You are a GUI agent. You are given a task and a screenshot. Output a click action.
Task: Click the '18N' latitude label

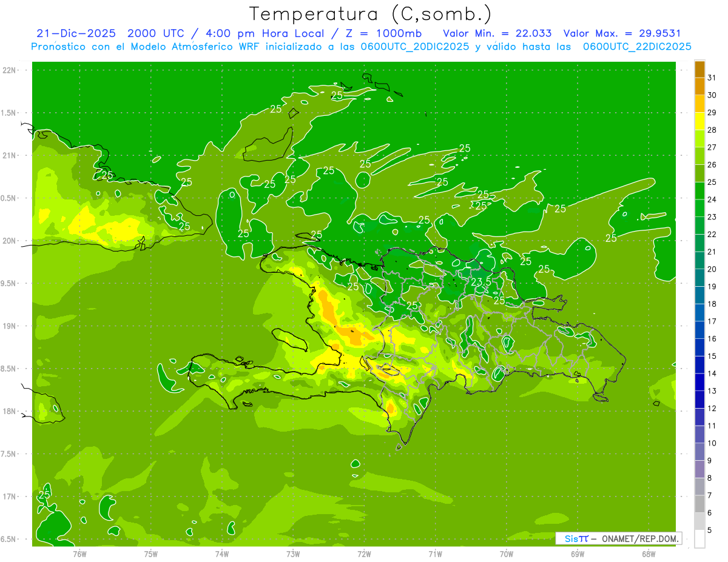click(9, 411)
